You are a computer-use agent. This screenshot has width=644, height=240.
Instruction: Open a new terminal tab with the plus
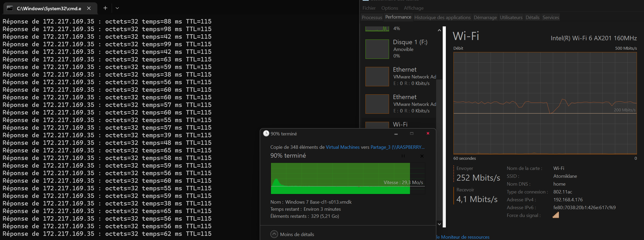[105, 8]
